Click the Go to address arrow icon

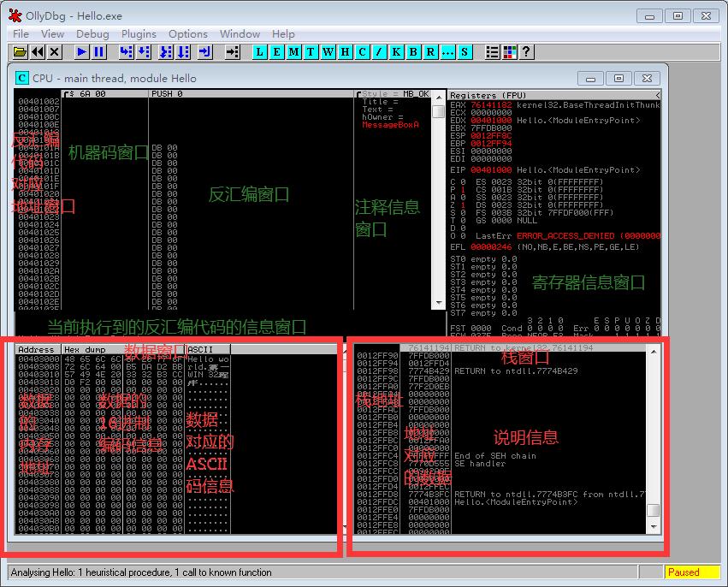point(232,51)
